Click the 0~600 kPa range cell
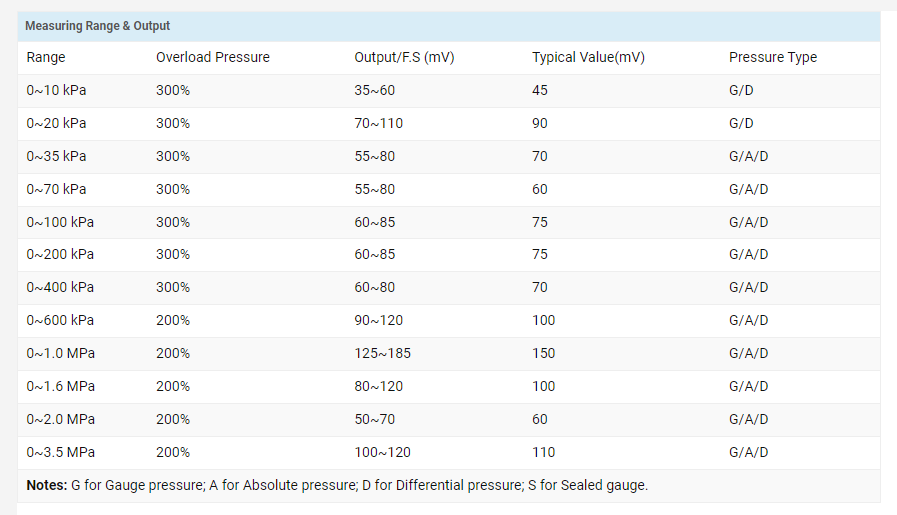Screen dimensions: 897x515 60,320
